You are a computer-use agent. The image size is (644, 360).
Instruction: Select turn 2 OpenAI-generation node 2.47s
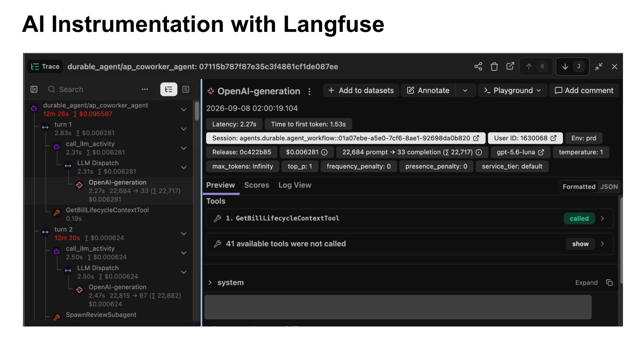(x=135, y=296)
